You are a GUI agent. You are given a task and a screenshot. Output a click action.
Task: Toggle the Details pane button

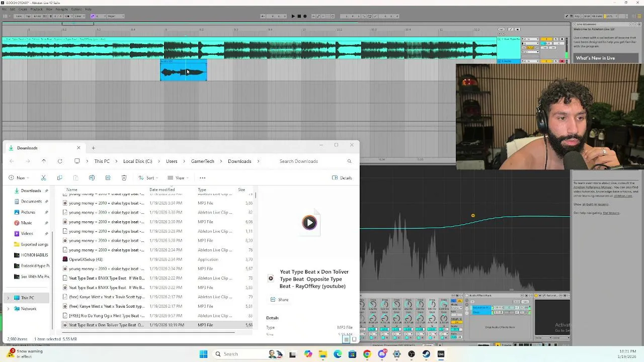(342, 177)
